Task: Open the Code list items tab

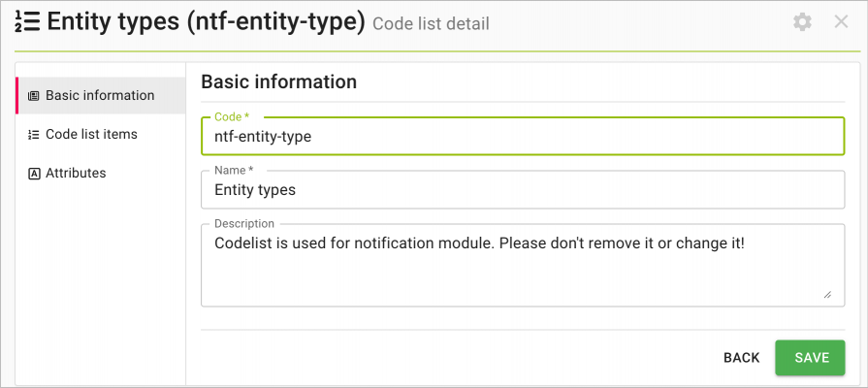Action: pos(101,134)
